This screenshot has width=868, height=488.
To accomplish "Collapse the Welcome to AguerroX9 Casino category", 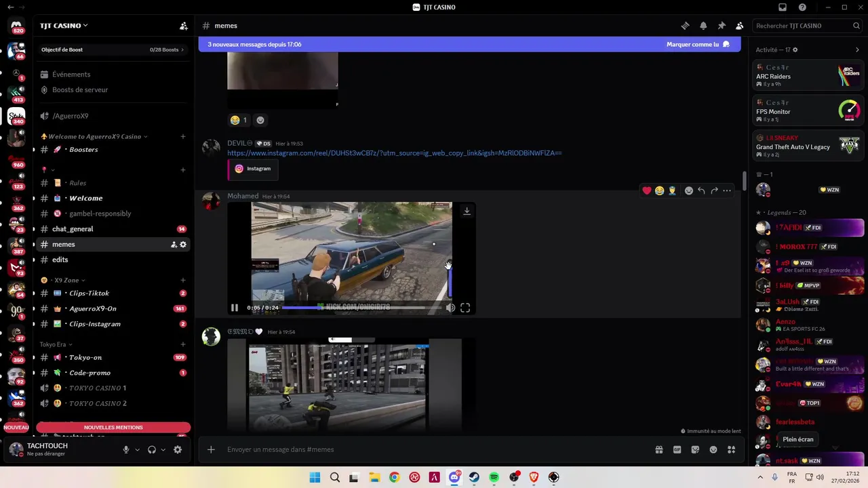I will coord(94,136).
